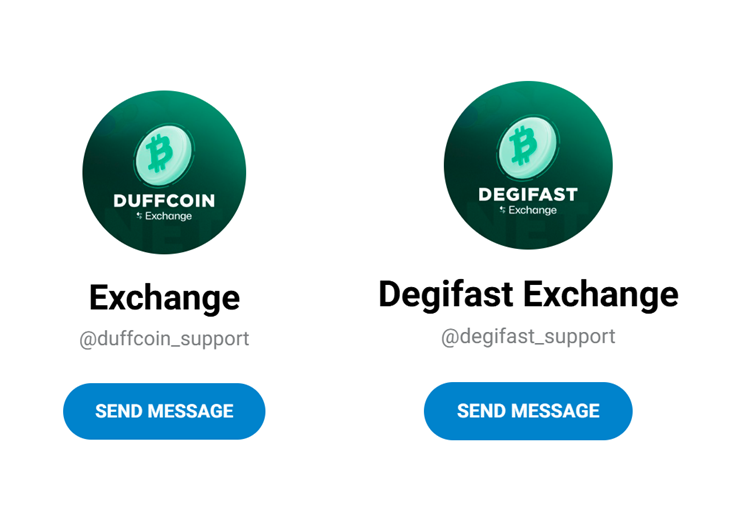Viewport: 732px width, 506px height.
Task: Open the Degifast Exchange profile avatar
Action: (x=528, y=165)
